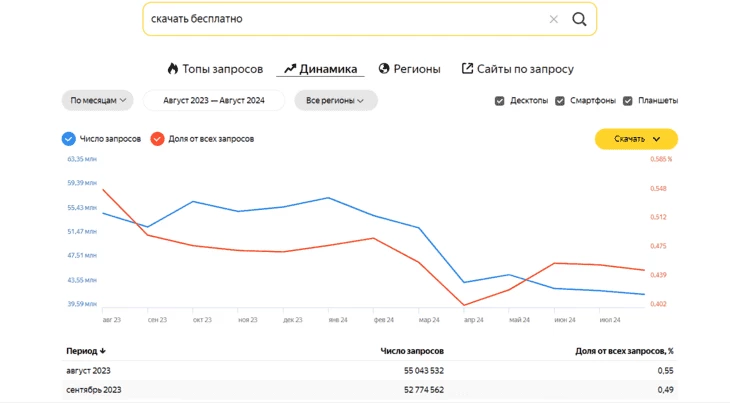Click the magnifying glass search icon
This screenshot has height=403, width=730.
tap(579, 19)
